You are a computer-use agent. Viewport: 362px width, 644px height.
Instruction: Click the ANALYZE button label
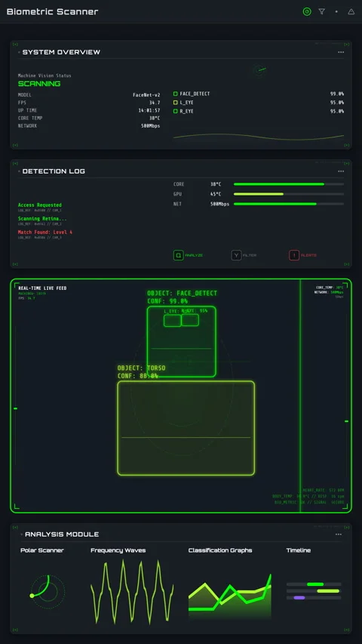[194, 255]
